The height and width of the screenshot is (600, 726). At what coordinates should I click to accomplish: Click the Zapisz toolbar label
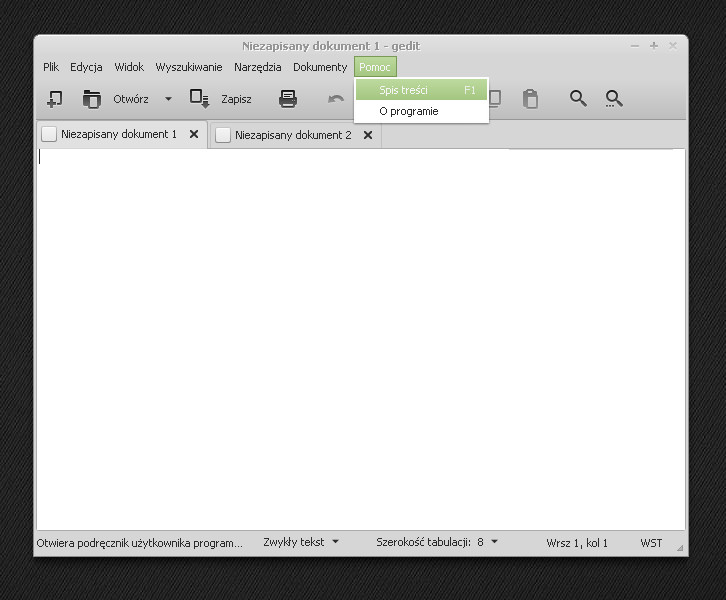pyautogui.click(x=236, y=99)
